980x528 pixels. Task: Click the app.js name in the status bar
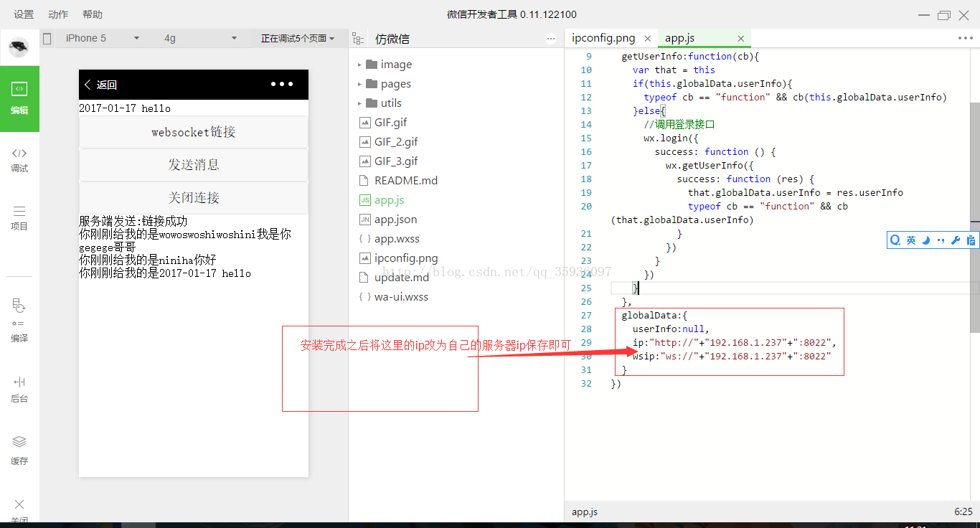coord(585,512)
